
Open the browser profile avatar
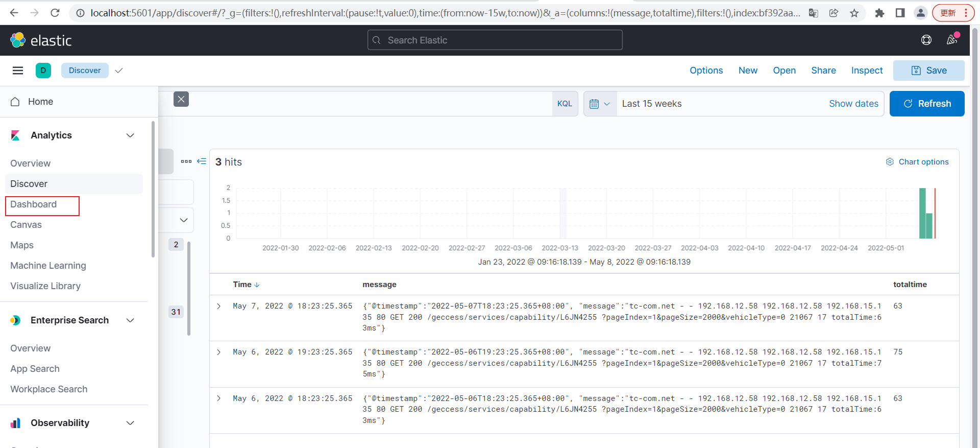tap(921, 13)
